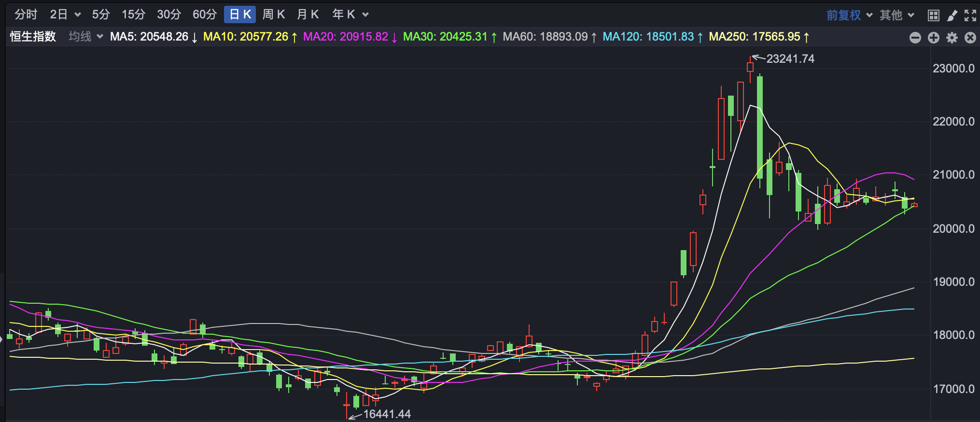Switch to the 分时 intraday view
Viewport: 980px width, 422px height.
tap(26, 14)
